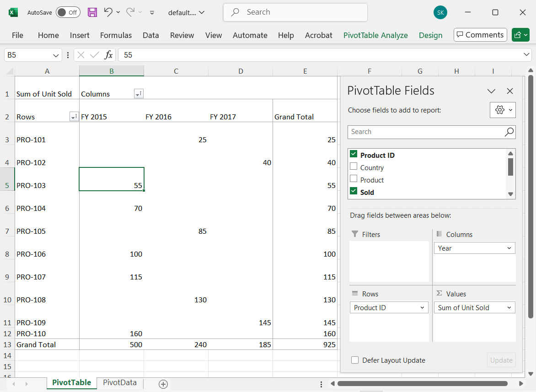
Task: Click the Insert Function fx icon
Action: click(108, 55)
